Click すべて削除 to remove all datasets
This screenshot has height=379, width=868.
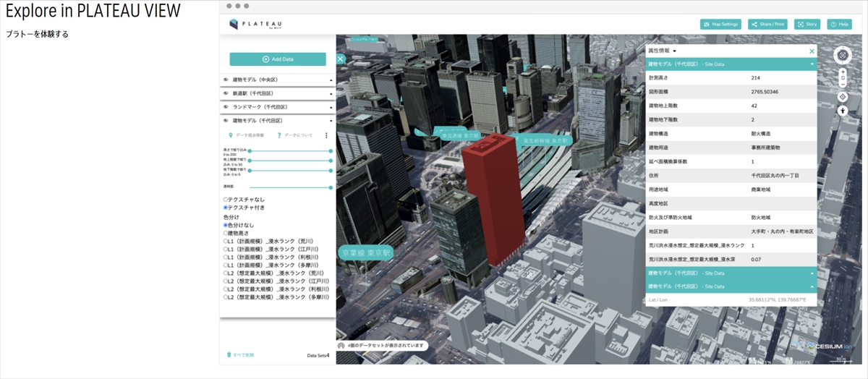tap(240, 355)
